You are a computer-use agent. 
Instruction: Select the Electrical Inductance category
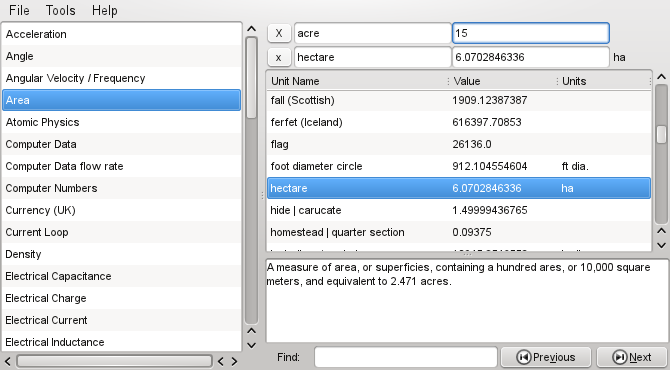point(121,342)
